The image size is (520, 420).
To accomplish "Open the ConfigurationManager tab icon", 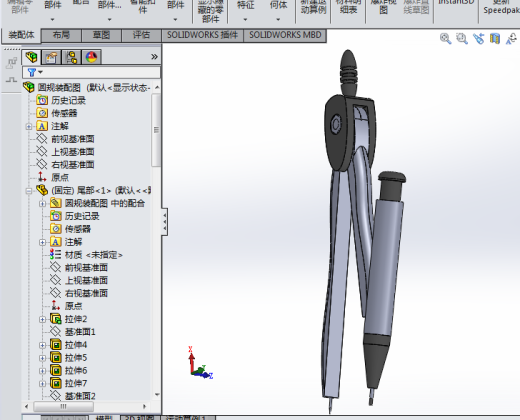I will pyautogui.click(x=71, y=57).
